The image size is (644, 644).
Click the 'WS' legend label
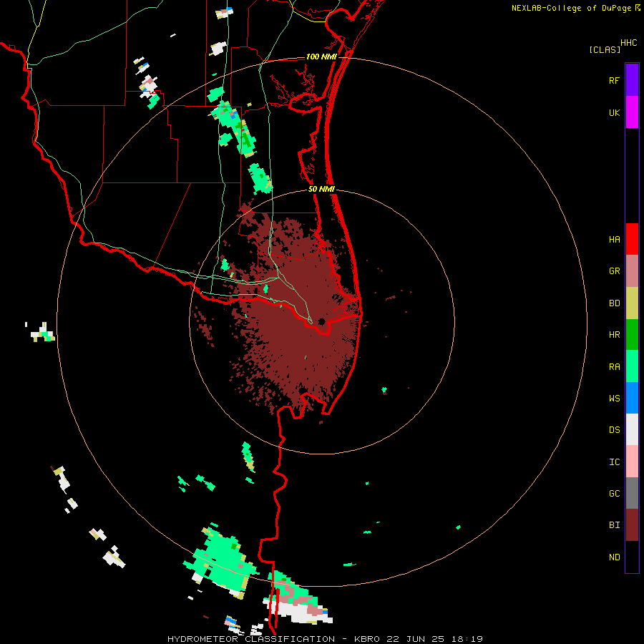click(614, 399)
